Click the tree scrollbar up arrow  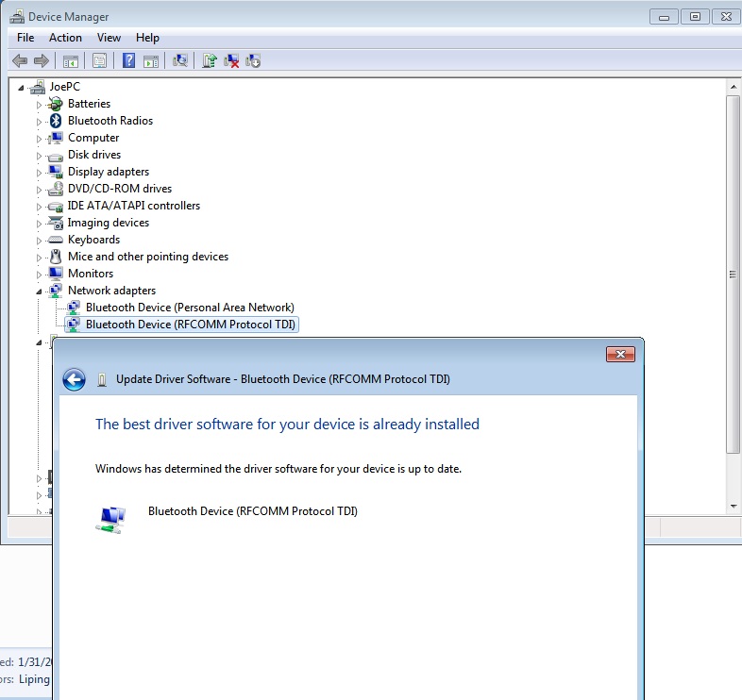coord(733,87)
